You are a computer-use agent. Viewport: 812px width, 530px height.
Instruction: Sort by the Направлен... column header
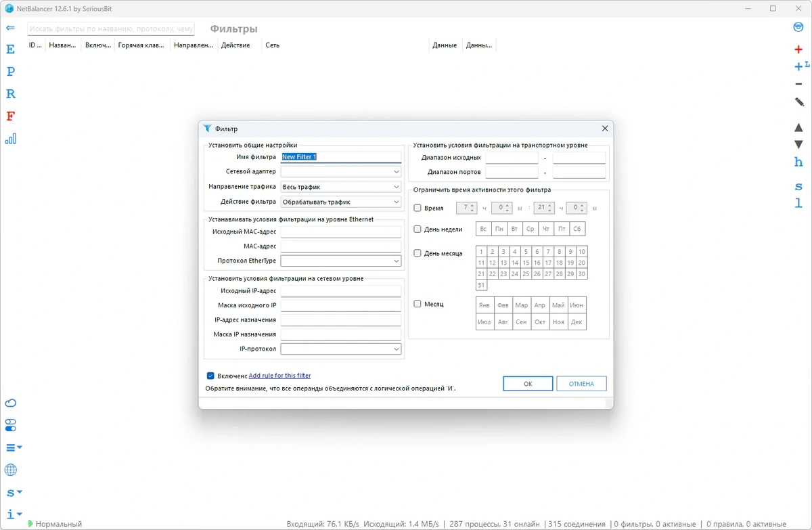coord(194,45)
